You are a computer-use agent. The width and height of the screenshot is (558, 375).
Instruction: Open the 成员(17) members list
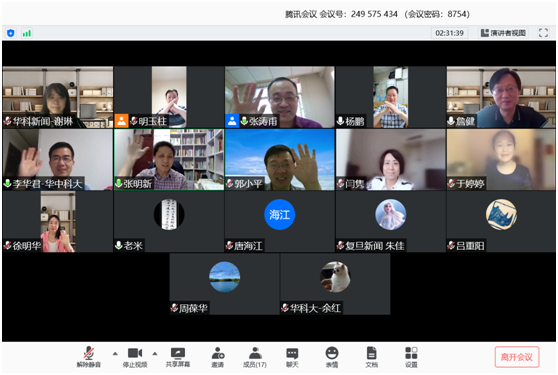255,357
